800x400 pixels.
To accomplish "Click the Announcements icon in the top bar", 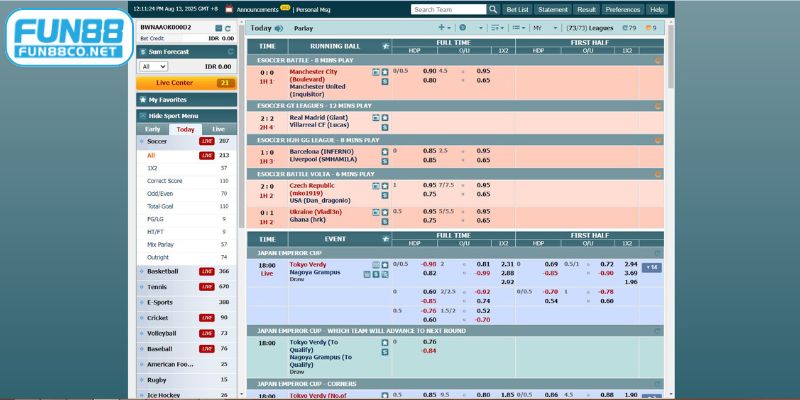I will tap(229, 9).
